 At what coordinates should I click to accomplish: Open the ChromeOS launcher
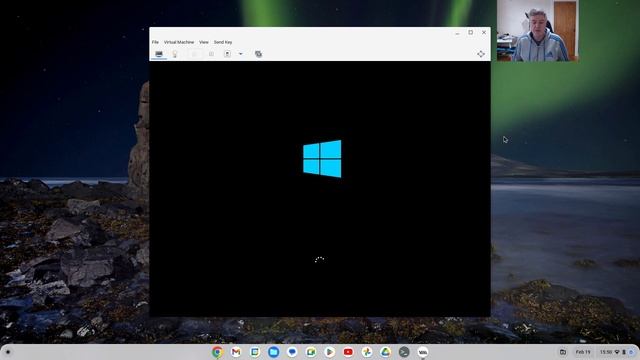tap(8, 352)
